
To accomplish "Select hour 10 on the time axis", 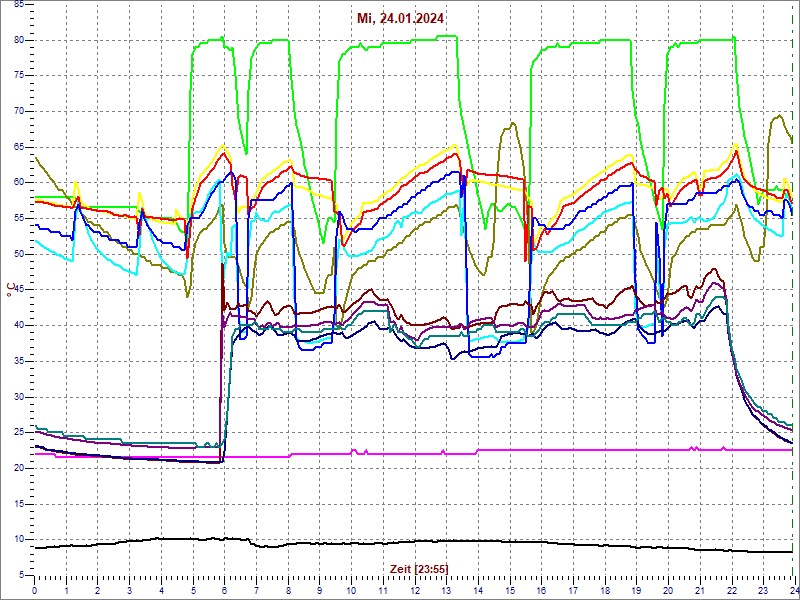I will pos(351,590).
